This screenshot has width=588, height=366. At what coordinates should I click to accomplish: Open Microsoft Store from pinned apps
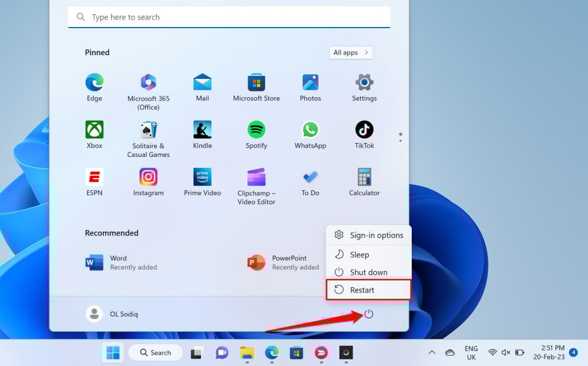click(x=256, y=87)
